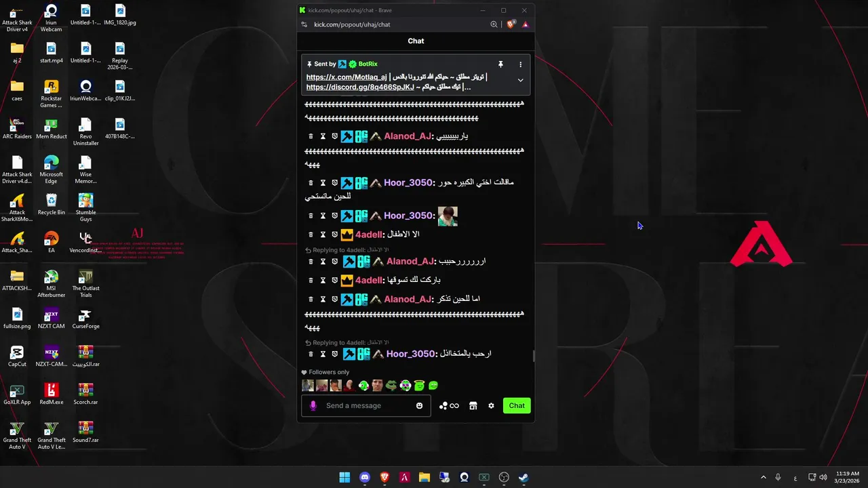The height and width of the screenshot is (488, 868).
Task: Expand the pinned message chevron
Action: coord(520,80)
